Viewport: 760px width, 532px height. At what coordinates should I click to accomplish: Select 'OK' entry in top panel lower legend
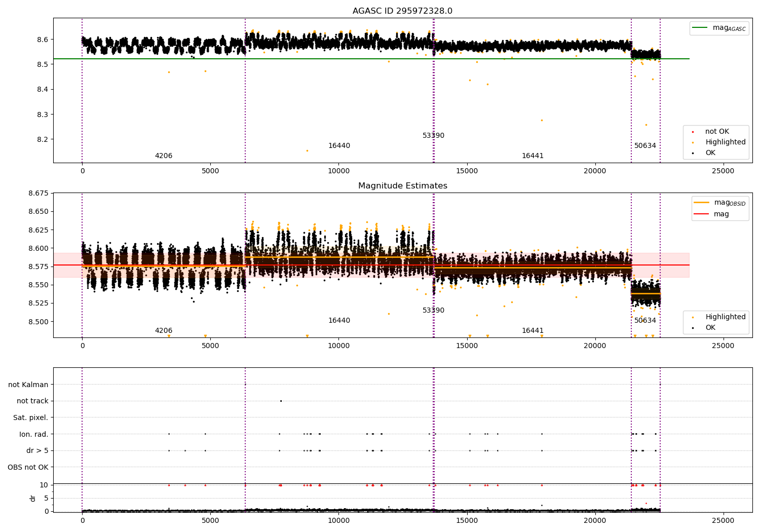coord(710,153)
